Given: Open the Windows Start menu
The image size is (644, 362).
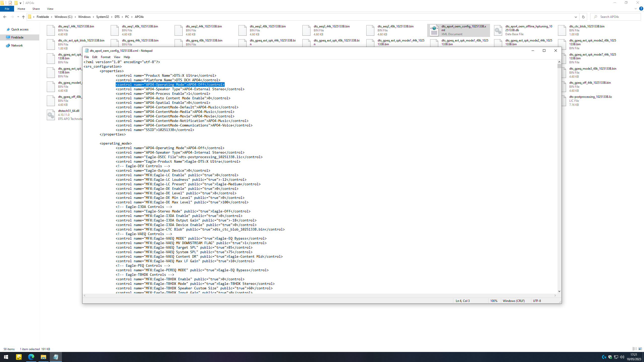Looking at the screenshot, I should (x=6, y=357).
